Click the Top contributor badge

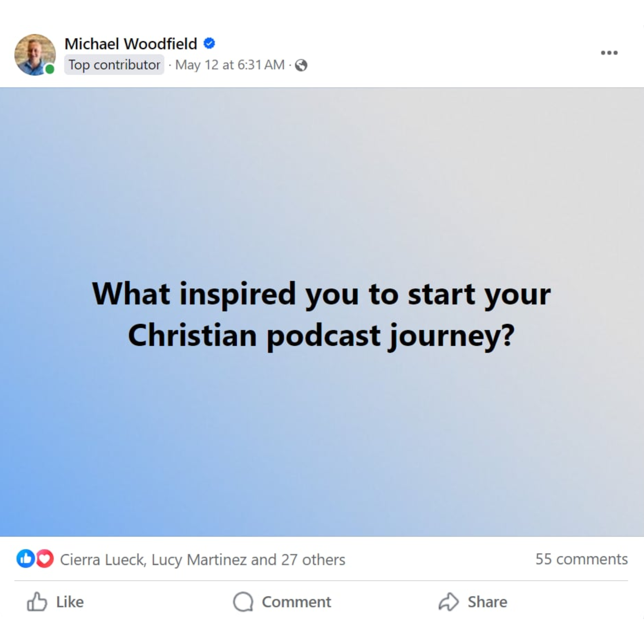point(114,65)
